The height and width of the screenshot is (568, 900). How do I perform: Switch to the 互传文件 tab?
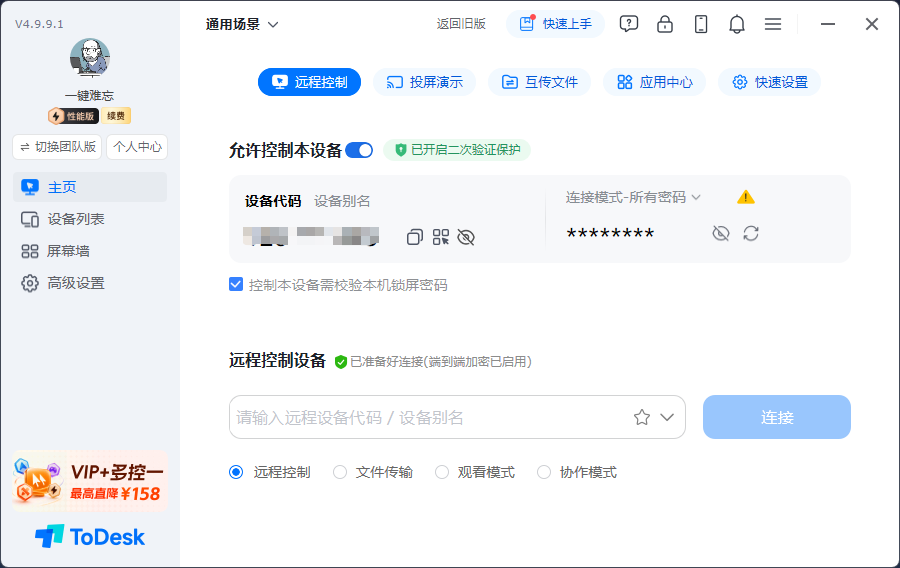[x=540, y=82]
